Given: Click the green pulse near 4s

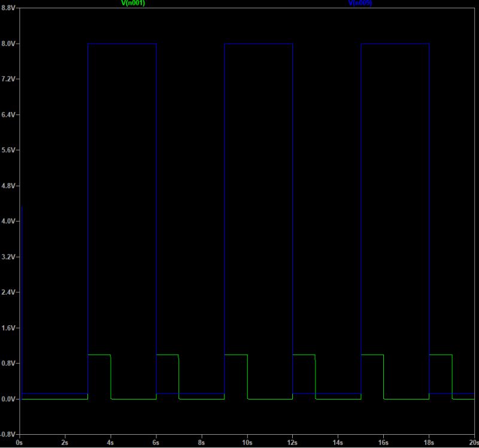Looking at the screenshot, I should [x=99, y=356].
